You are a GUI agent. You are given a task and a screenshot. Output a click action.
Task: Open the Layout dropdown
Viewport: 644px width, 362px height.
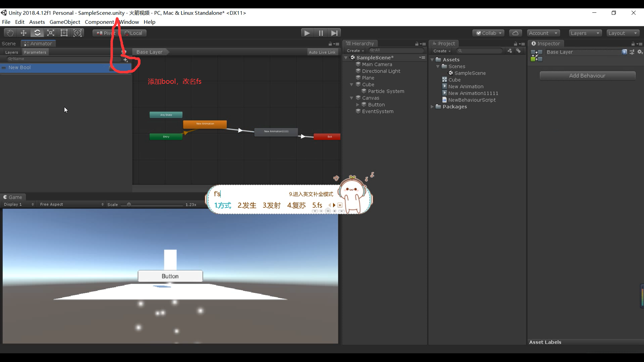point(623,33)
